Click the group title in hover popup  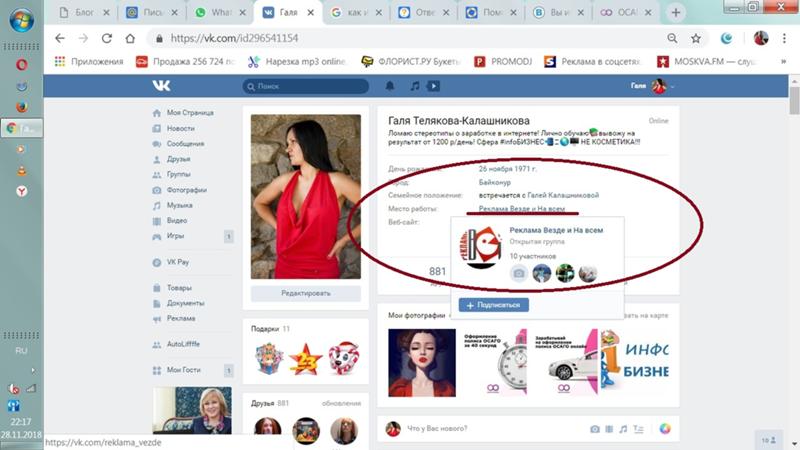[556, 230]
